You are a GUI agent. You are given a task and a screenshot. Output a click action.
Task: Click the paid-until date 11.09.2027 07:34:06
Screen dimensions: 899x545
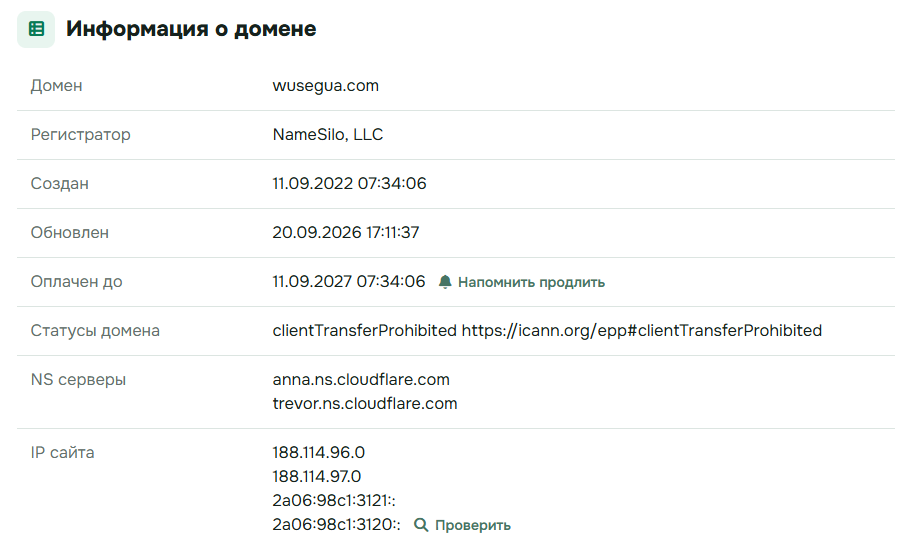tap(349, 281)
